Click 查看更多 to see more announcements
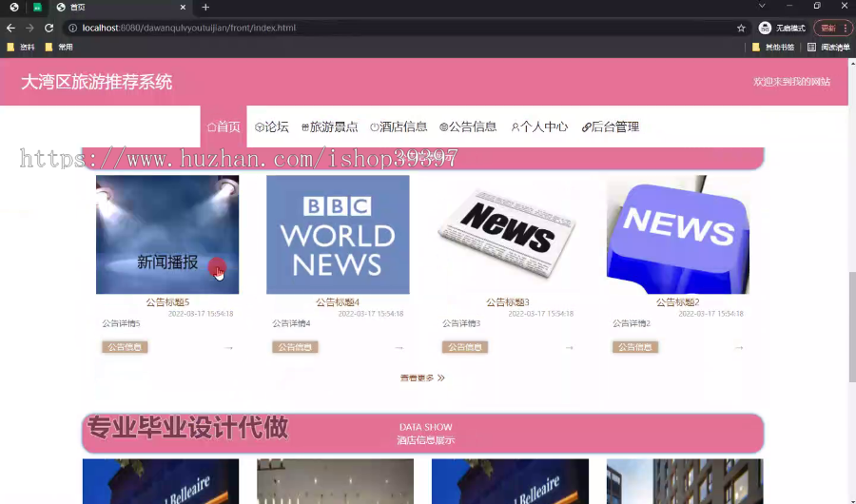Viewport: 856px width, 504px height. coord(422,378)
